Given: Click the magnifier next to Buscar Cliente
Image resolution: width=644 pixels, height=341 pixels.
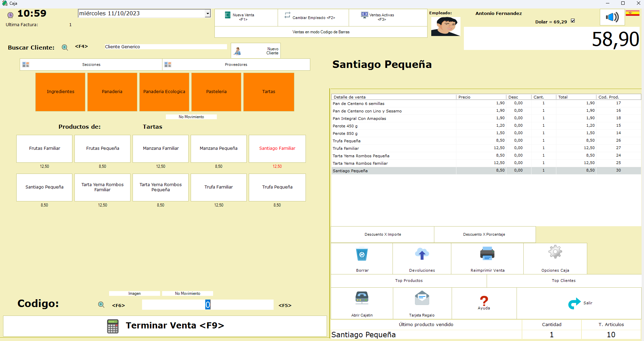Looking at the screenshot, I should click(65, 48).
